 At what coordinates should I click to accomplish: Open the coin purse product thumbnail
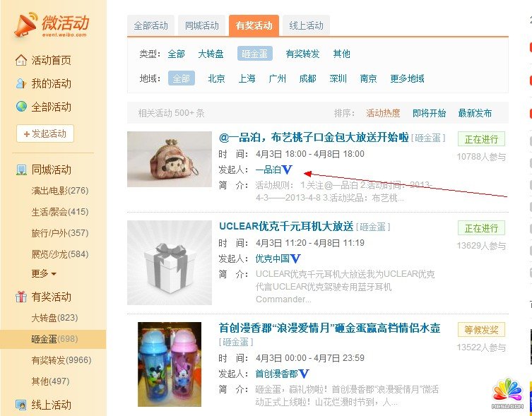pos(170,159)
